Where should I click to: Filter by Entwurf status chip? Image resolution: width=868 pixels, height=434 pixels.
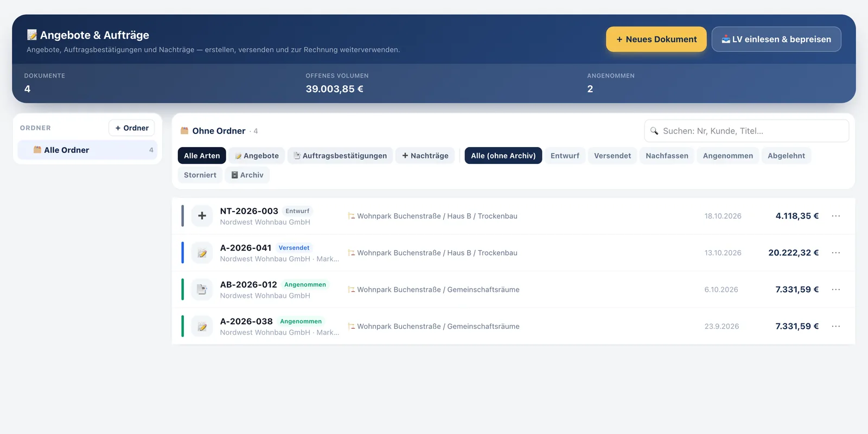click(565, 156)
